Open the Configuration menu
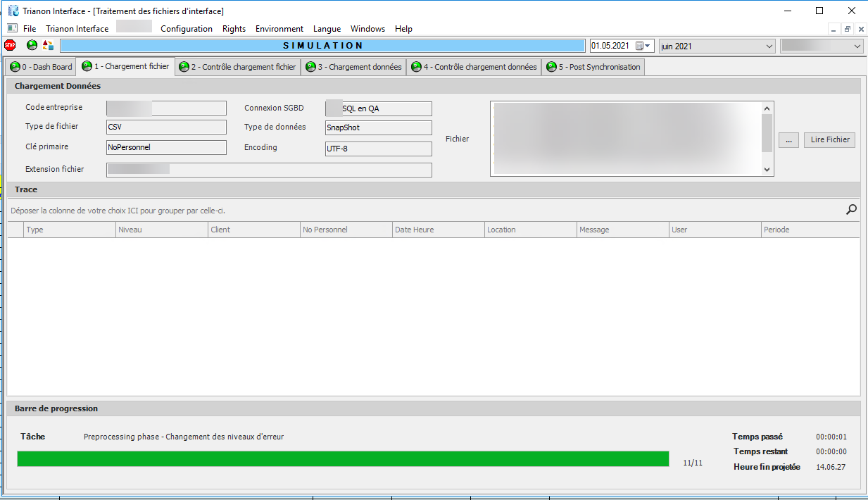This screenshot has height=500, width=868. pos(186,29)
